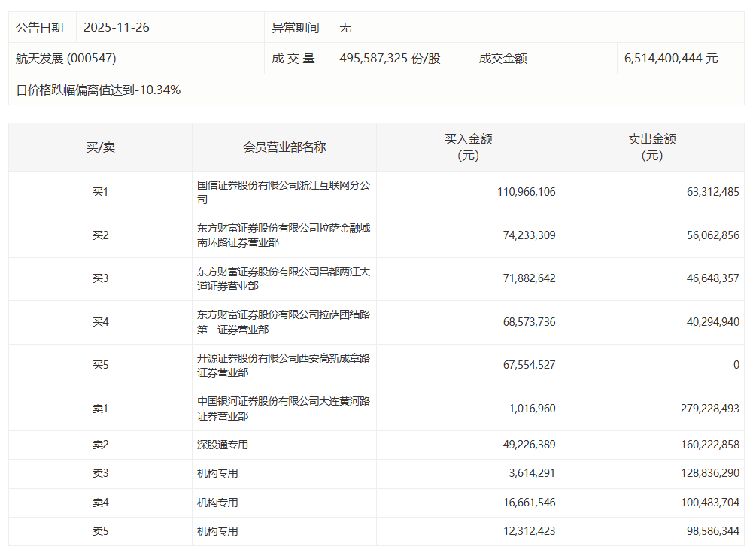
Task: Click the 航天发展 (000547) stock name
Action: point(66,58)
